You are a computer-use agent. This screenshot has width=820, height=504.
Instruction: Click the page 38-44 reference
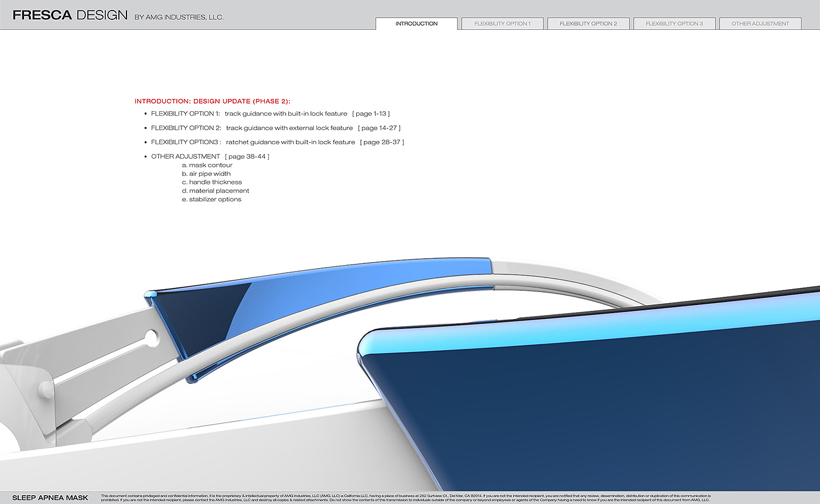[247, 156]
